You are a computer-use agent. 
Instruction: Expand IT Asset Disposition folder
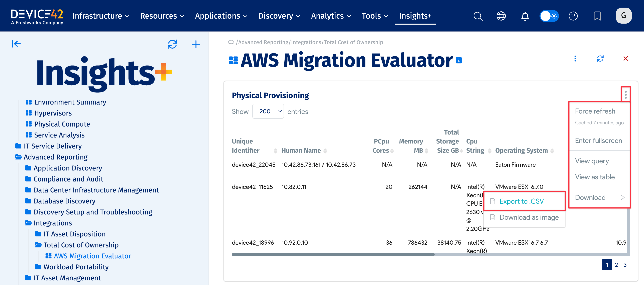(x=70, y=234)
